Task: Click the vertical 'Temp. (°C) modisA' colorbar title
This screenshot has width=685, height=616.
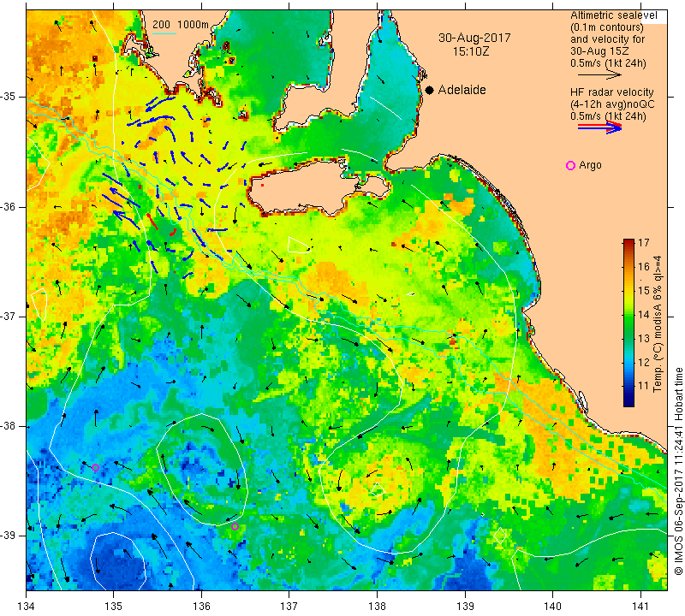Action: [658, 323]
